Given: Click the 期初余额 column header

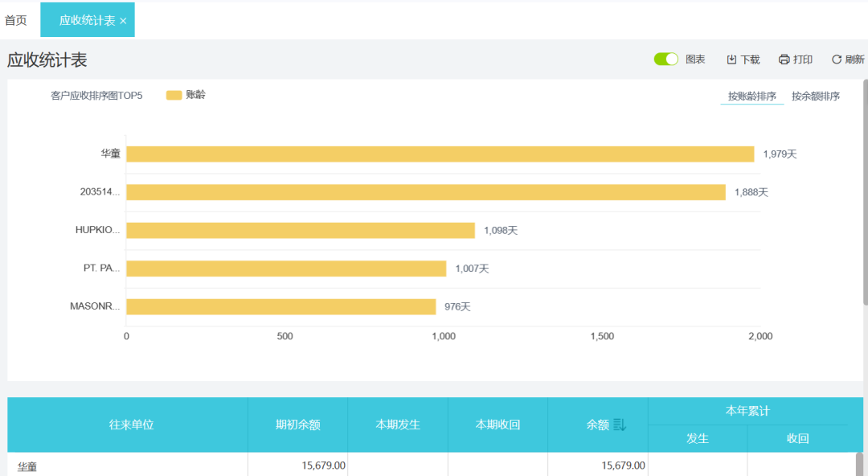Looking at the screenshot, I should (297, 425).
